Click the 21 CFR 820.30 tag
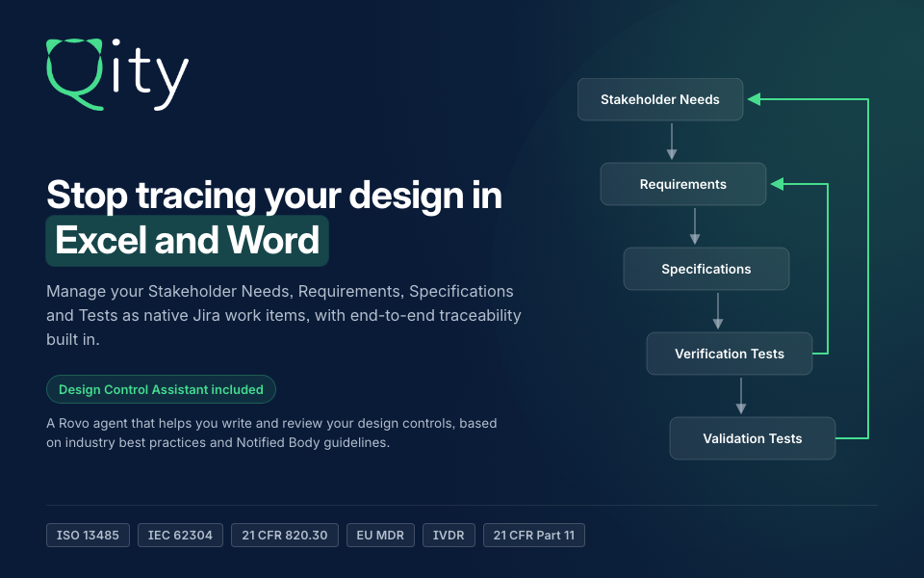924x578 pixels. [285, 535]
